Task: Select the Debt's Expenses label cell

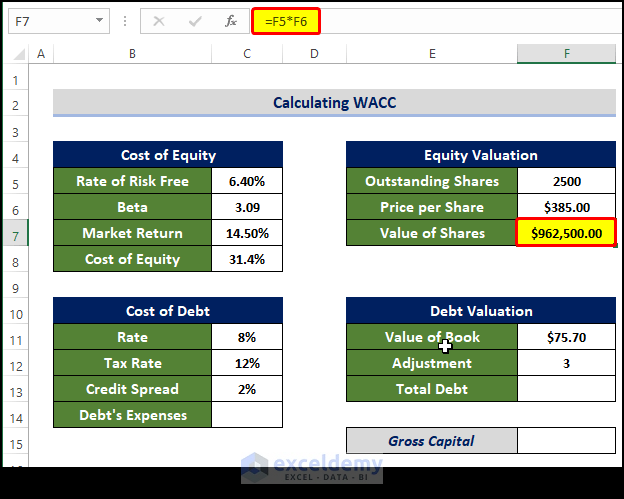Action: tap(133, 415)
